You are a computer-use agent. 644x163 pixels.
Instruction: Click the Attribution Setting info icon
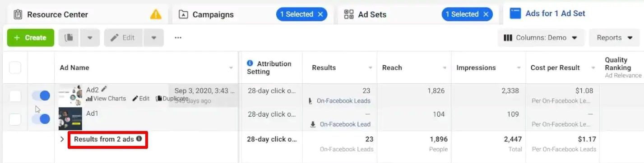point(250,63)
